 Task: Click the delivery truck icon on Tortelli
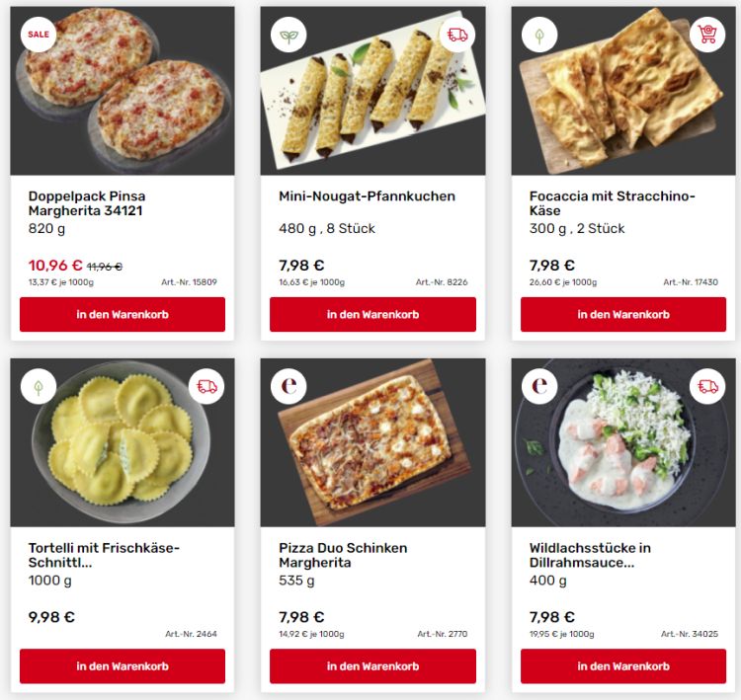(x=206, y=386)
